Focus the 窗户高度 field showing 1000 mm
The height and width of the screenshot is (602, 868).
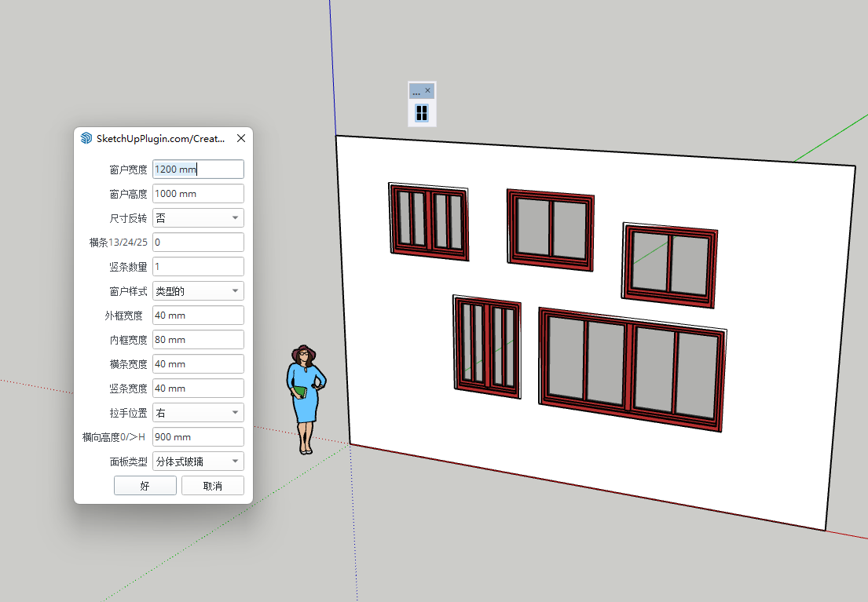pyautogui.click(x=198, y=193)
